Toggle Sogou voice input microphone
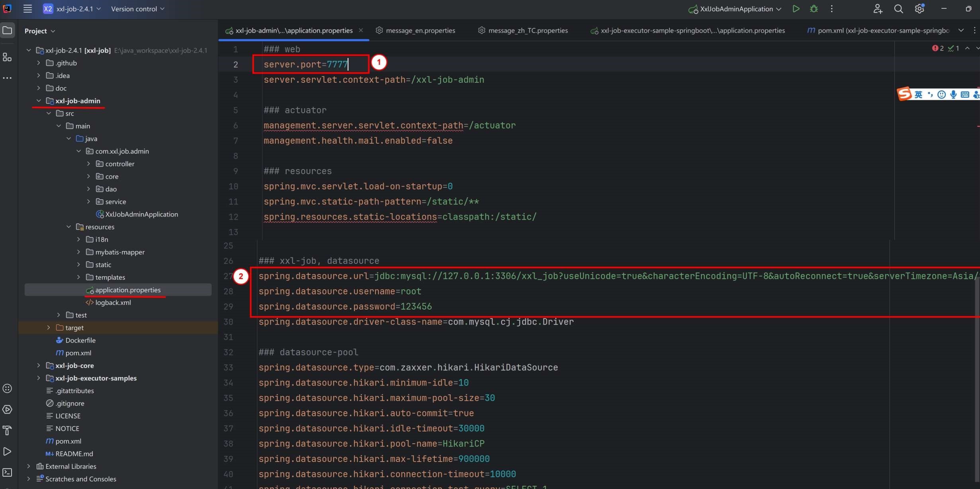This screenshot has width=980, height=489. [953, 94]
